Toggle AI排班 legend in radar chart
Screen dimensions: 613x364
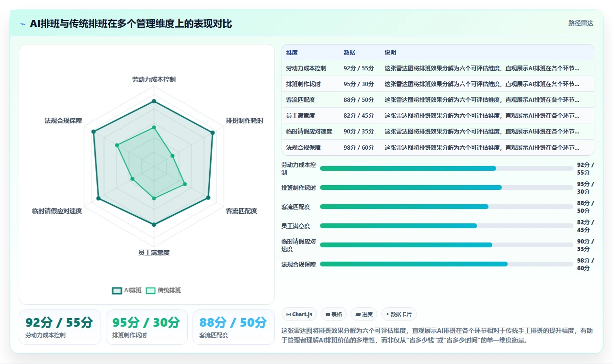127,290
